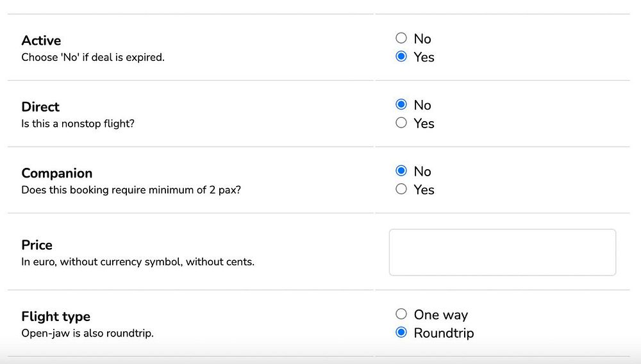Click the 'Companion' field heading
641x364 pixels.
point(57,173)
